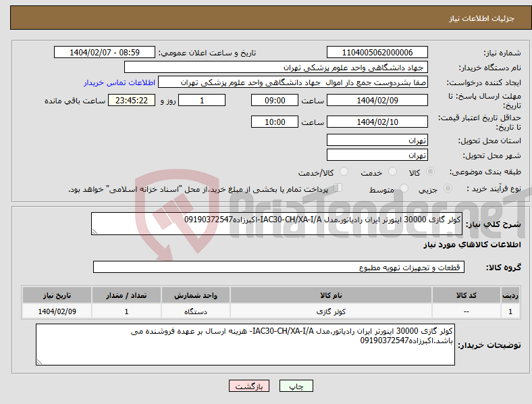Click the گروه کالا field قطعات و تجهیزات تهویه مطبوع

click(279, 267)
